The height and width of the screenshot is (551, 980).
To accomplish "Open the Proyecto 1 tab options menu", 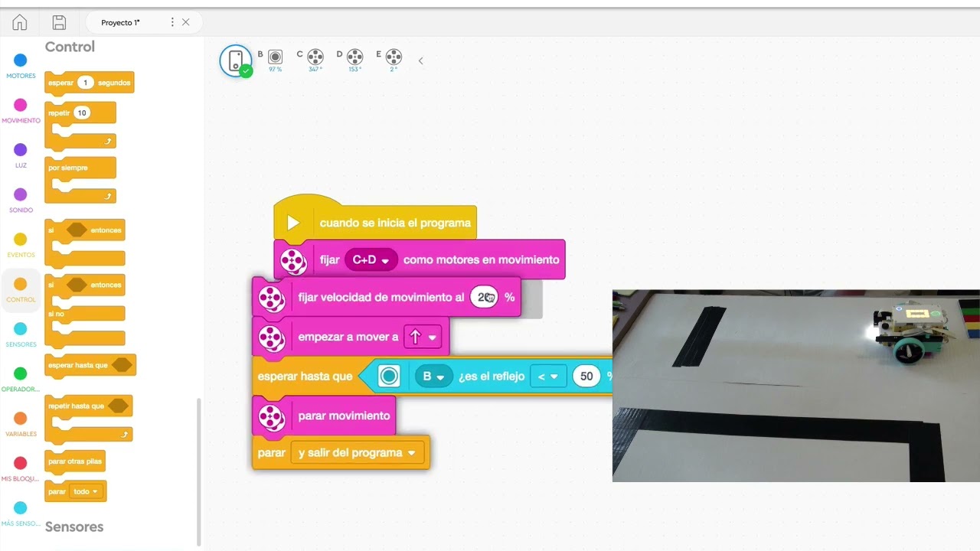I will 172,22.
